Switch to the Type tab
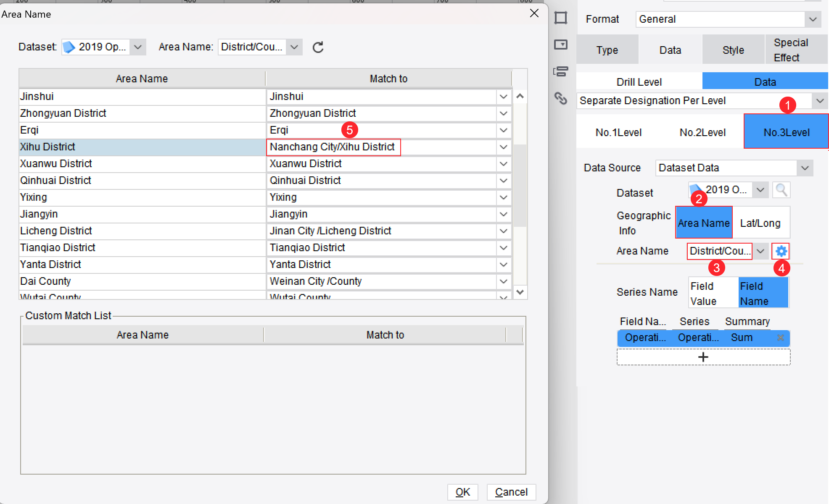This screenshot has width=829, height=504. (x=607, y=50)
